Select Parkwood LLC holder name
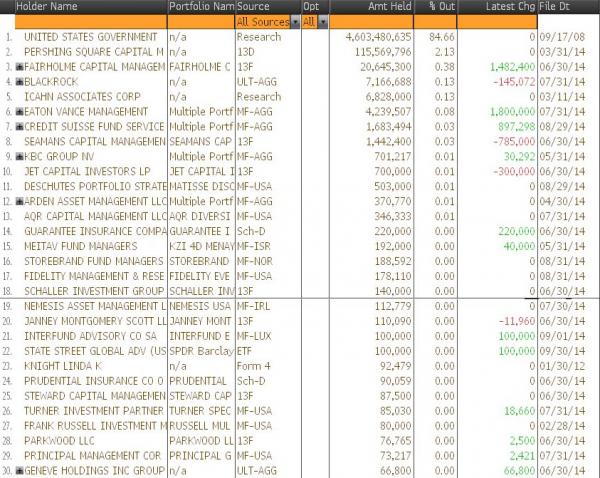The width and height of the screenshot is (600, 478). pos(59,441)
